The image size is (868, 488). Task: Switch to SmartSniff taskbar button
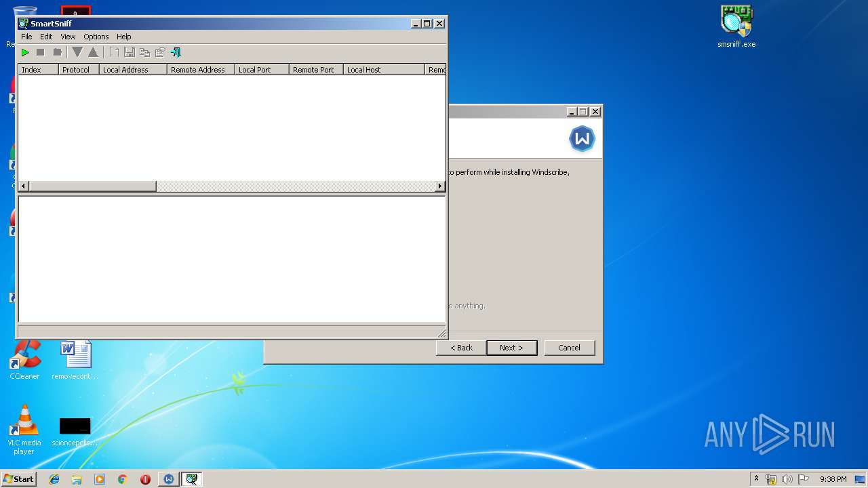pos(192,479)
